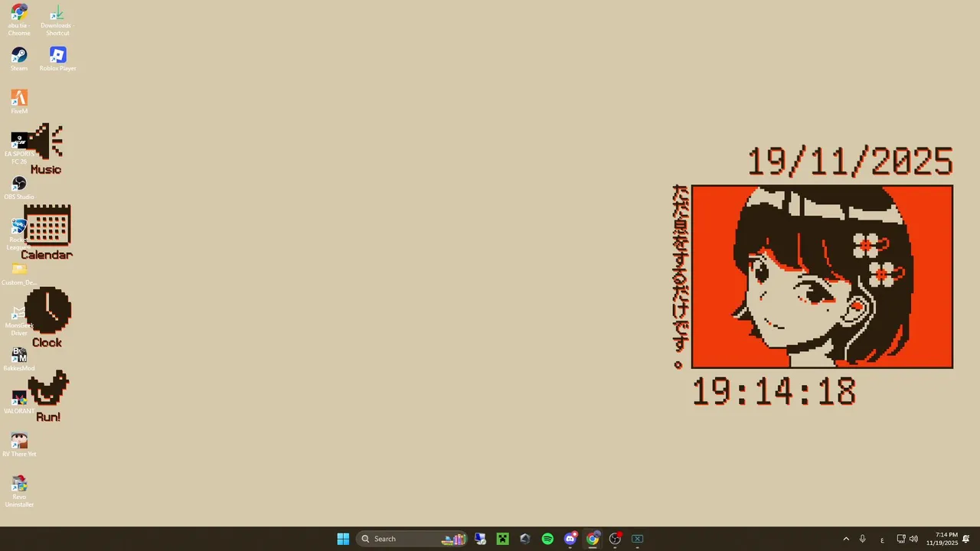
Task: Click the 19/11/2025 date widget
Action: (x=851, y=161)
